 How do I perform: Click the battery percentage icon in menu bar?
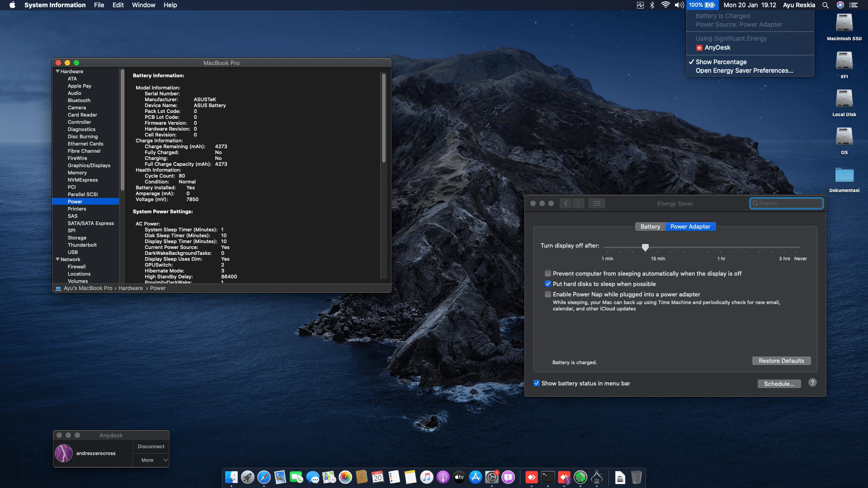pyautogui.click(x=702, y=5)
